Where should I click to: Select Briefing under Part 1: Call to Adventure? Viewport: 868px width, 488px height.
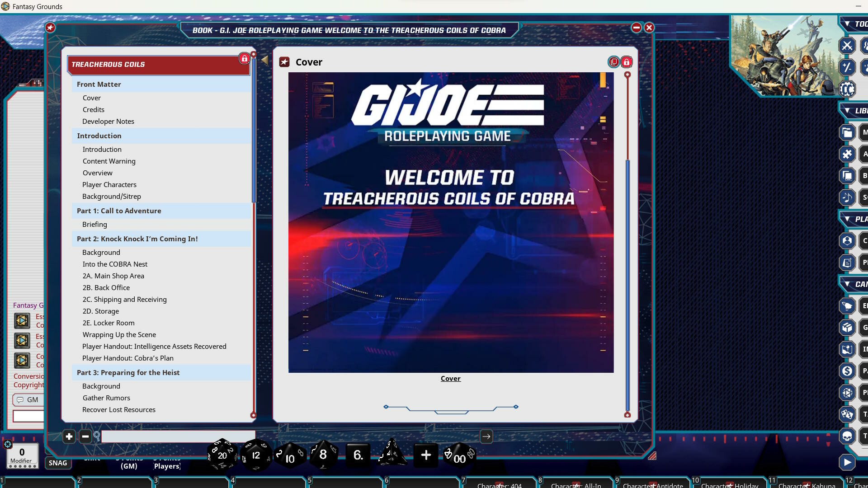(94, 225)
